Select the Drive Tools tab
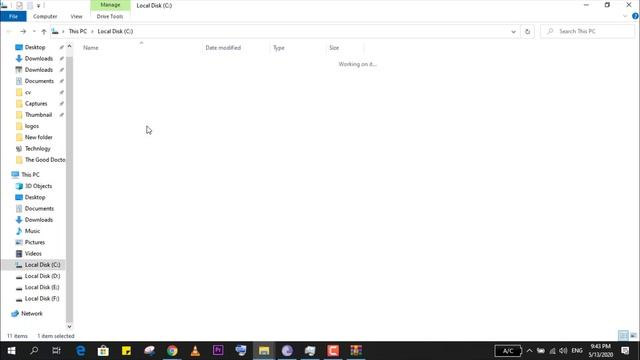This screenshot has width=640, height=360. pyautogui.click(x=110, y=16)
